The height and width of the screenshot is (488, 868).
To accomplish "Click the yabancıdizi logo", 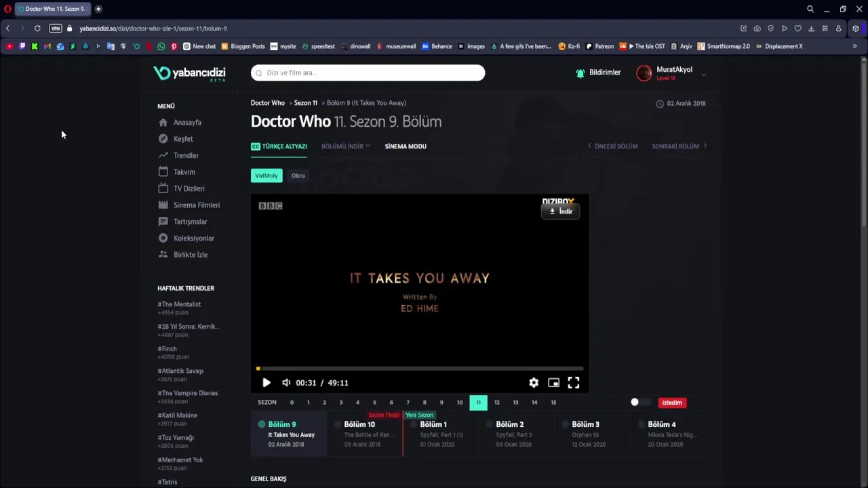I will 189,74.
